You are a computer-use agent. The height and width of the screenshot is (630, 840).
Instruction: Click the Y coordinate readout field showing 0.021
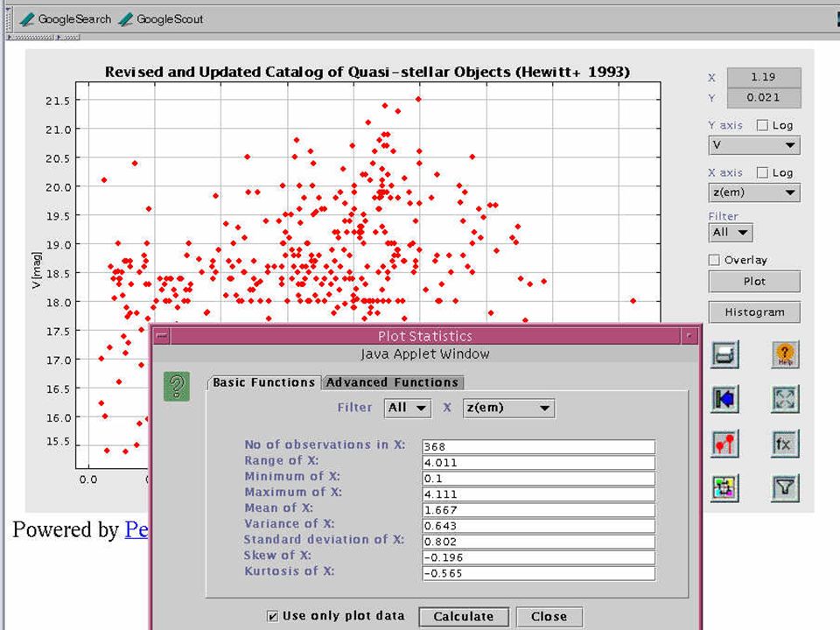(x=763, y=97)
